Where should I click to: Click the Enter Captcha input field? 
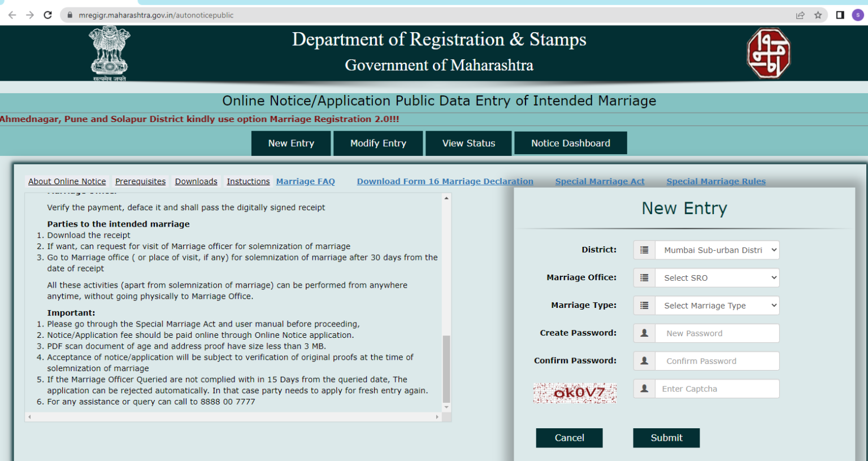coord(717,388)
